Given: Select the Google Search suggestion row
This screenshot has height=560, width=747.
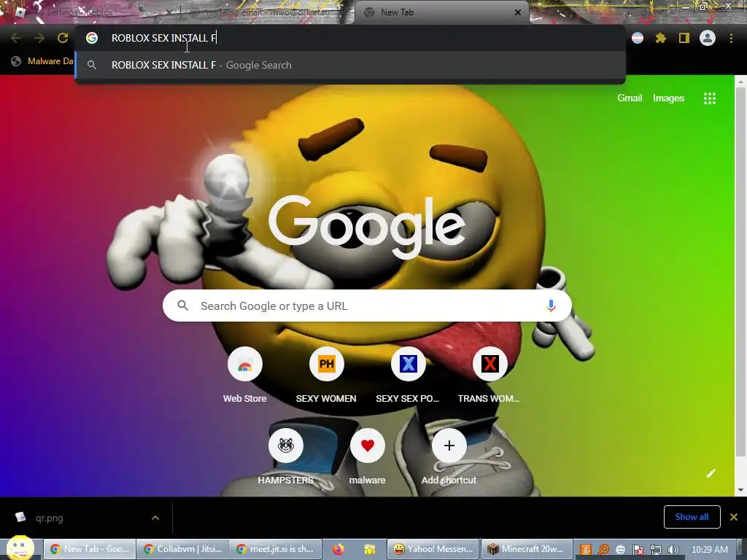Looking at the screenshot, I should tap(350, 65).
